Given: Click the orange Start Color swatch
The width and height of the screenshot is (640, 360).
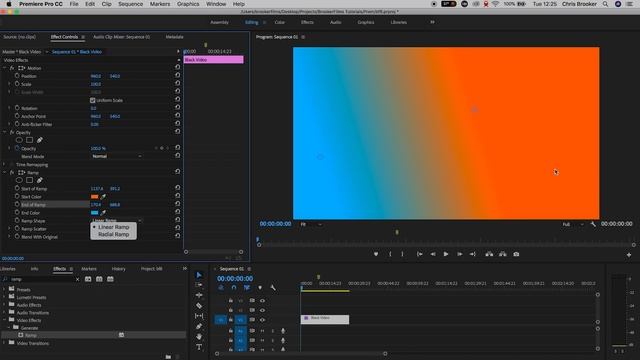Looking at the screenshot, I should click(x=94, y=197).
